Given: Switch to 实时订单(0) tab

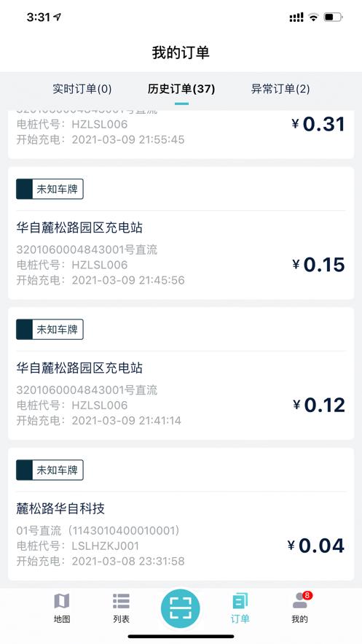Looking at the screenshot, I should point(82,89).
